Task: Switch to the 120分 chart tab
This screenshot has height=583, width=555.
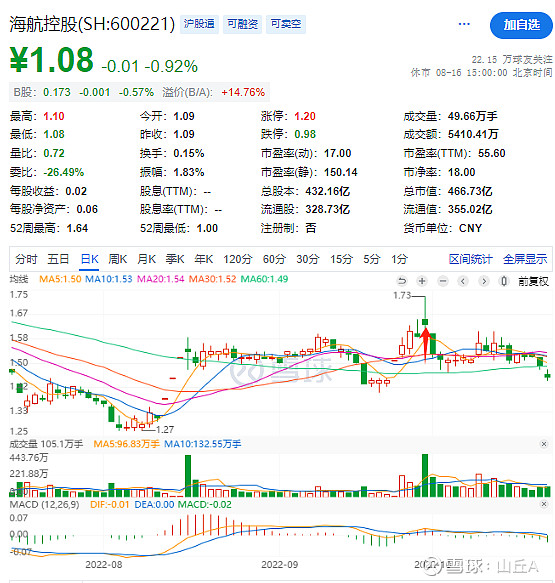Action: (238, 259)
